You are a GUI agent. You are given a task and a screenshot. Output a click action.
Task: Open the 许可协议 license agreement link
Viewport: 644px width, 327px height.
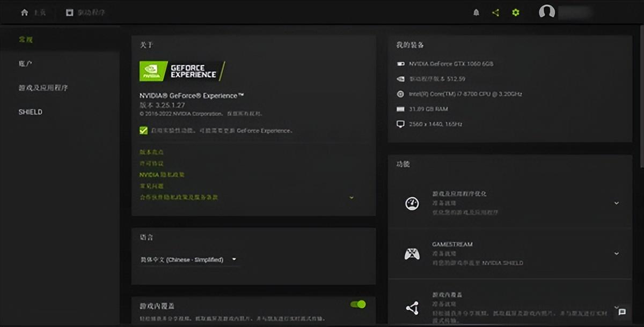pyautogui.click(x=151, y=163)
